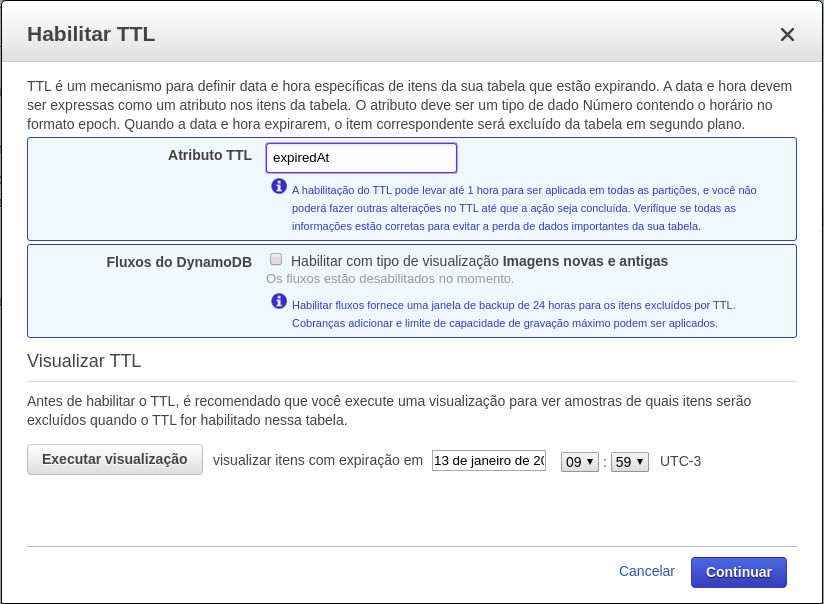This screenshot has width=824, height=604.
Task: Close the Habilitar TTL dialog
Action: tap(787, 35)
